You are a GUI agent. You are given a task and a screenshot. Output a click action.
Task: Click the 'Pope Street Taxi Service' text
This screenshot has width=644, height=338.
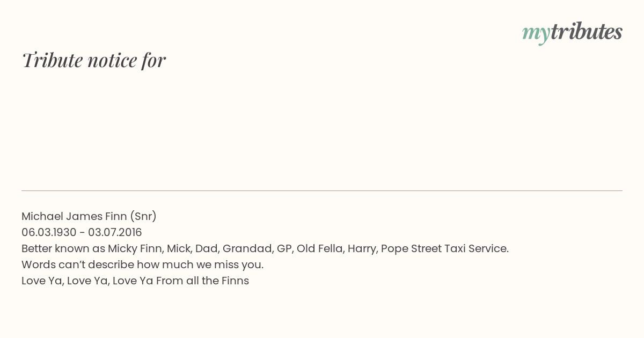click(x=445, y=248)
